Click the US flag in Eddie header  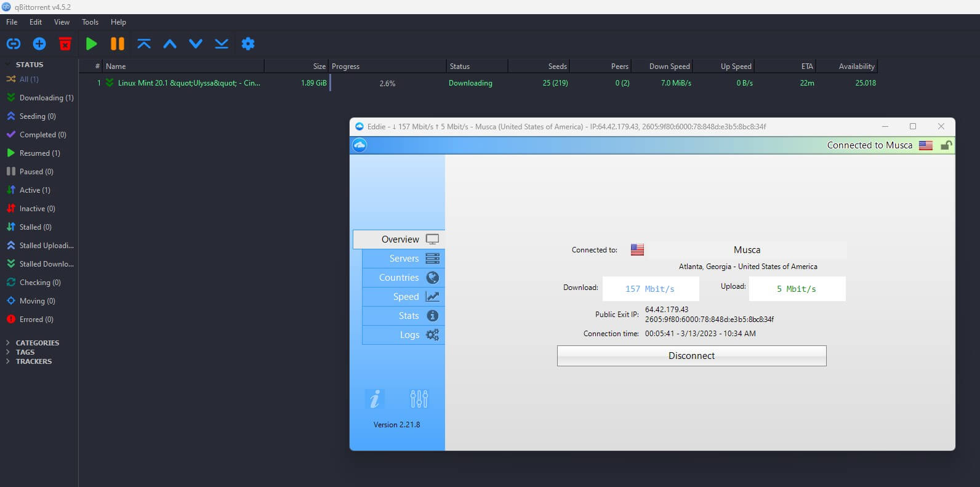pos(926,145)
